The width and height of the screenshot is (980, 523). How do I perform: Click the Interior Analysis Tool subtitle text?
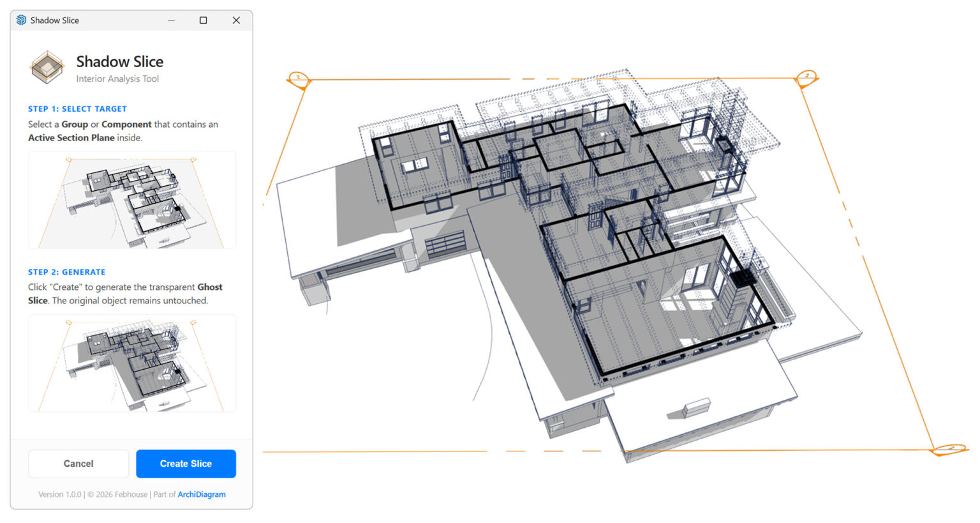pos(117,79)
